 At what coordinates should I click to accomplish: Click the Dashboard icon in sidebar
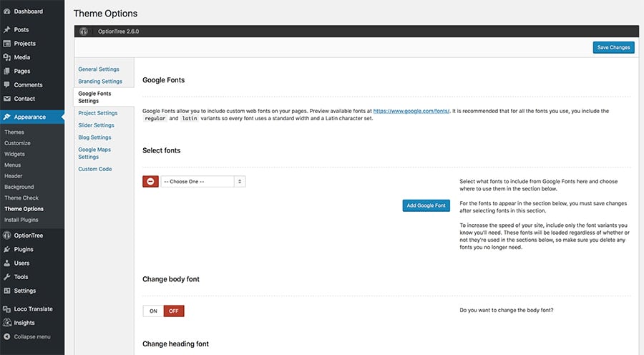(7, 11)
